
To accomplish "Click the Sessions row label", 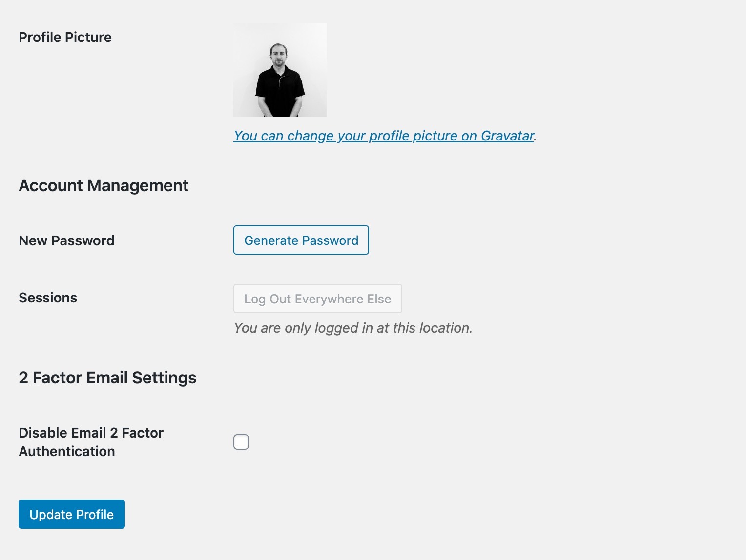I will [x=48, y=298].
